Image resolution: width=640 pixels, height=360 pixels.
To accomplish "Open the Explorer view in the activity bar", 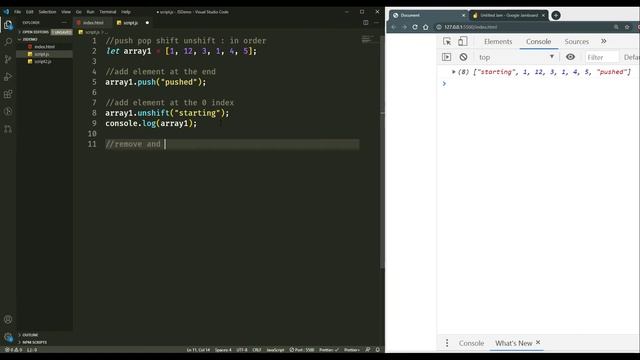I will (8, 25).
